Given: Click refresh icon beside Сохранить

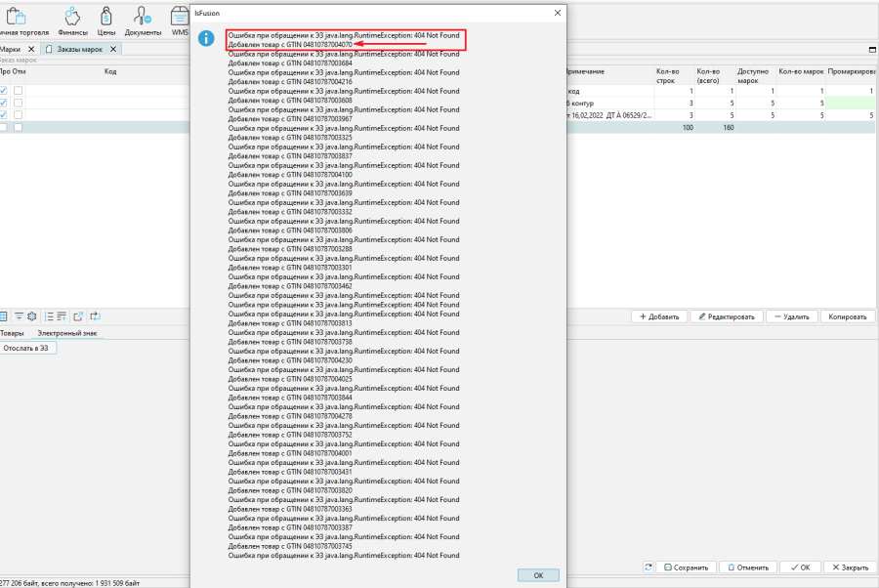Looking at the screenshot, I should [x=648, y=567].
